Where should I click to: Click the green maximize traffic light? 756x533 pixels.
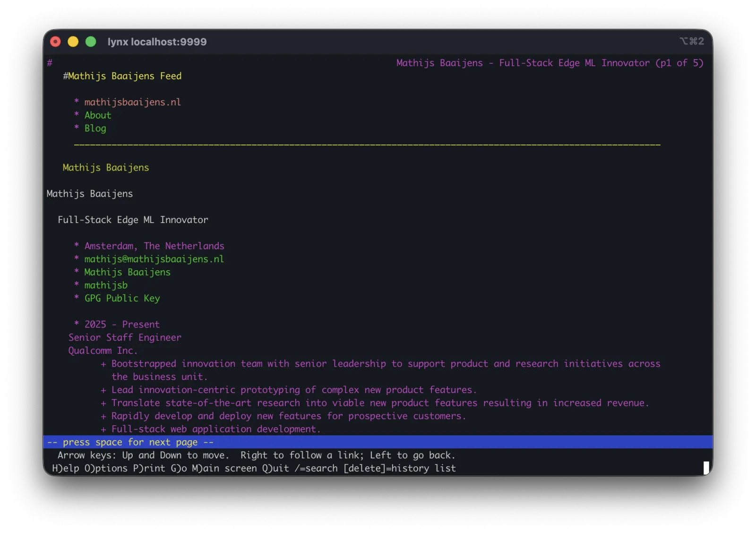[x=90, y=42]
